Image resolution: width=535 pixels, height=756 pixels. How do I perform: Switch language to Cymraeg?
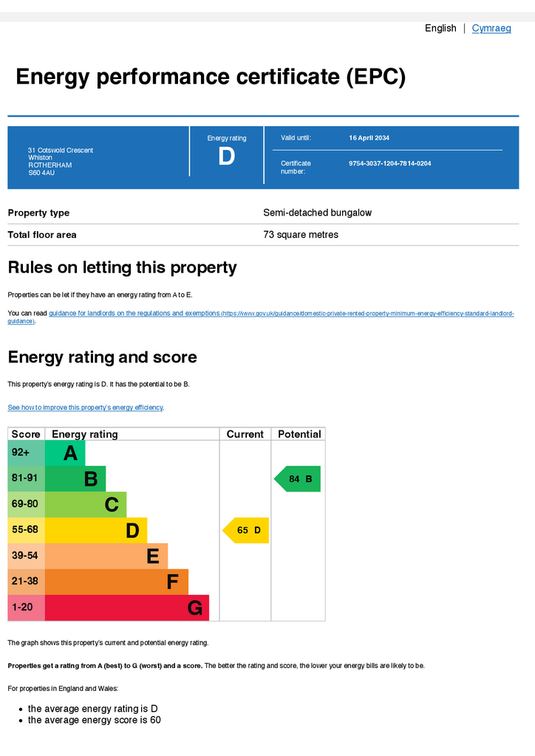coord(491,29)
